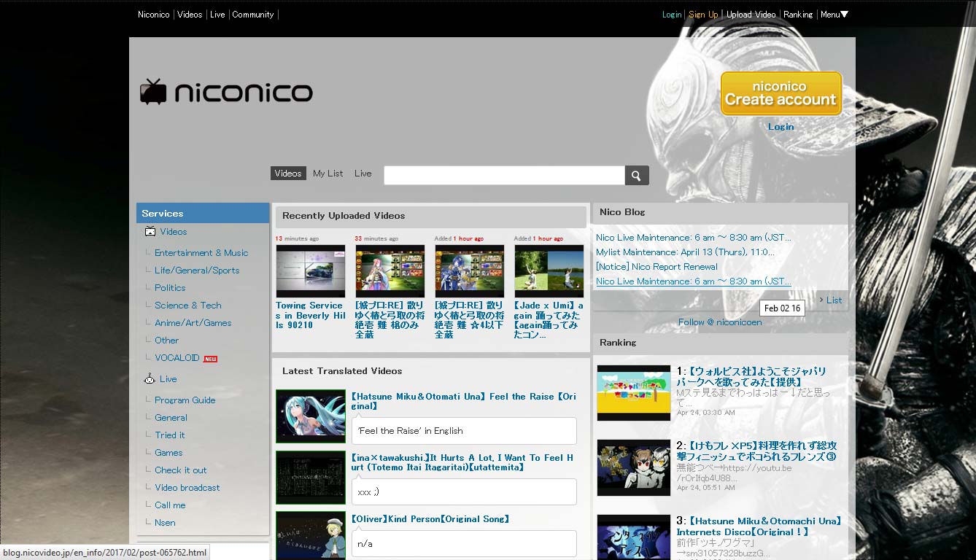Select the Videos search tab
976x560 pixels.
[288, 174]
